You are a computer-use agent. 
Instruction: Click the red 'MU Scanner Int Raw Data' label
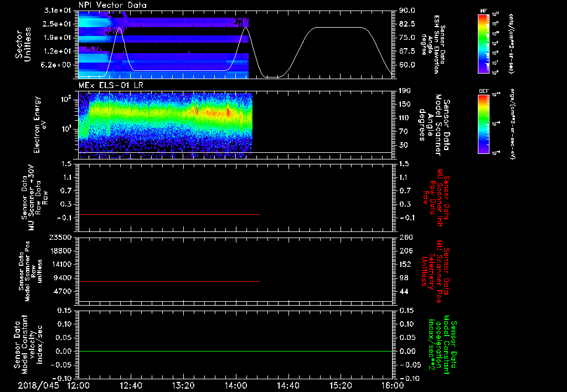click(437, 198)
